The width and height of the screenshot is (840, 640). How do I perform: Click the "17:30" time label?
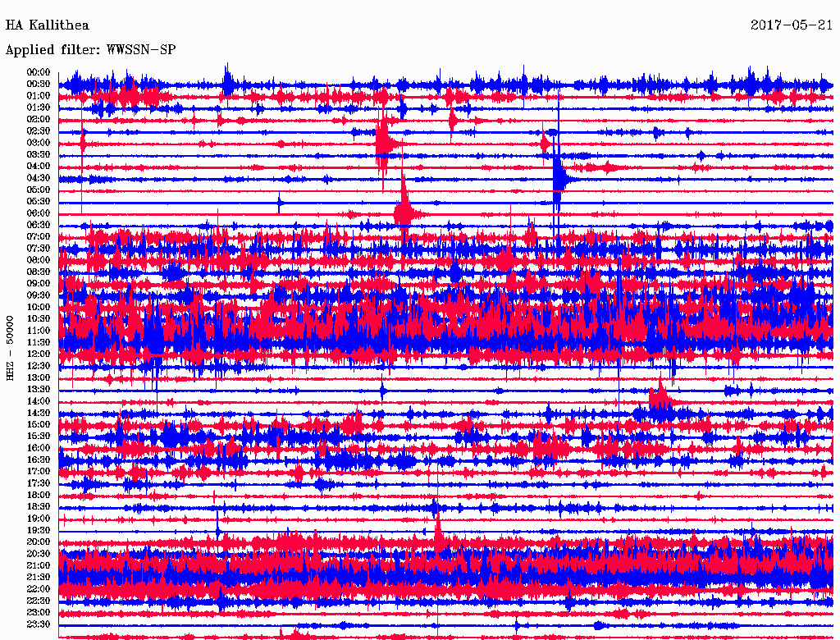(x=39, y=483)
